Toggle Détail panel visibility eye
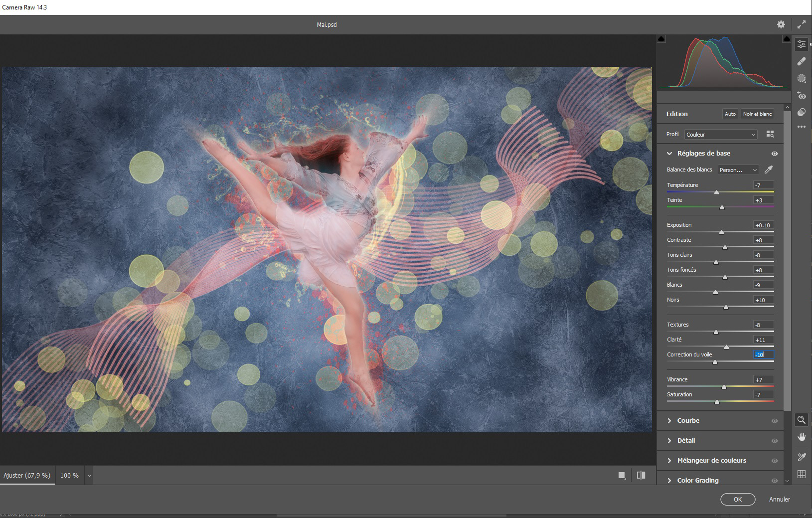This screenshot has width=812, height=518. point(775,441)
